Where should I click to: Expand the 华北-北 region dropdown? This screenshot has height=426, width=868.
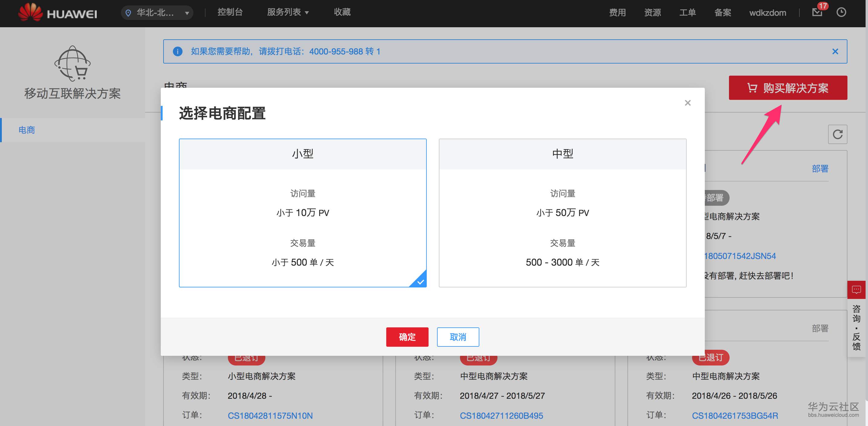157,13
